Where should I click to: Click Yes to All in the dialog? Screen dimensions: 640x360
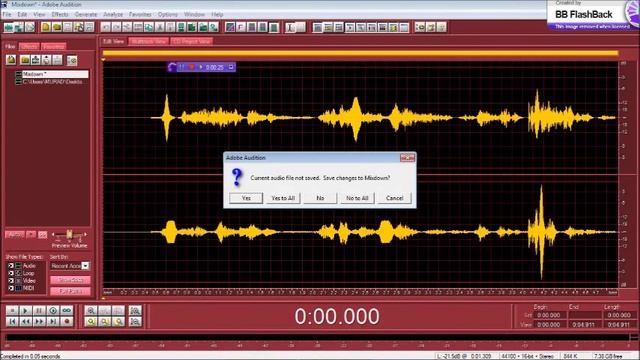coord(283,198)
